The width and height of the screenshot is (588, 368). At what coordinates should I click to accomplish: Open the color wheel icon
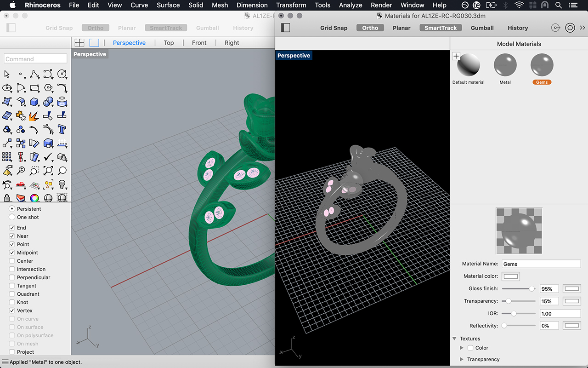tap(34, 198)
